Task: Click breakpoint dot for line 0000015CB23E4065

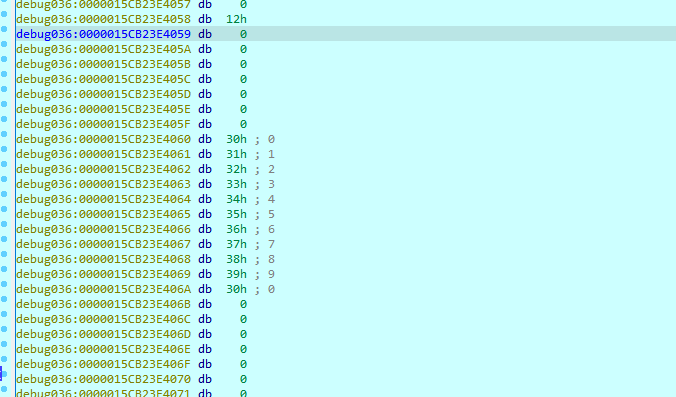Action: pyautogui.click(x=4, y=209)
